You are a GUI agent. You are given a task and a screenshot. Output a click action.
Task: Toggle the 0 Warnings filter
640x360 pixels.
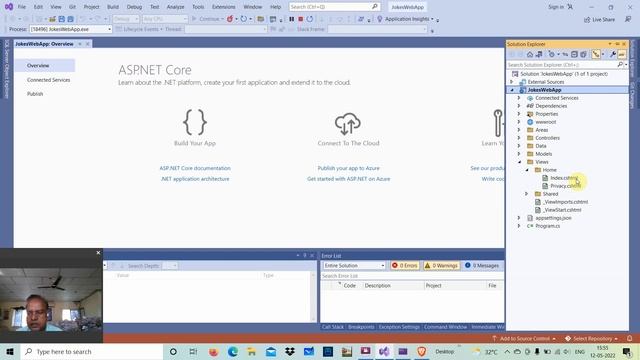pyautogui.click(x=441, y=265)
